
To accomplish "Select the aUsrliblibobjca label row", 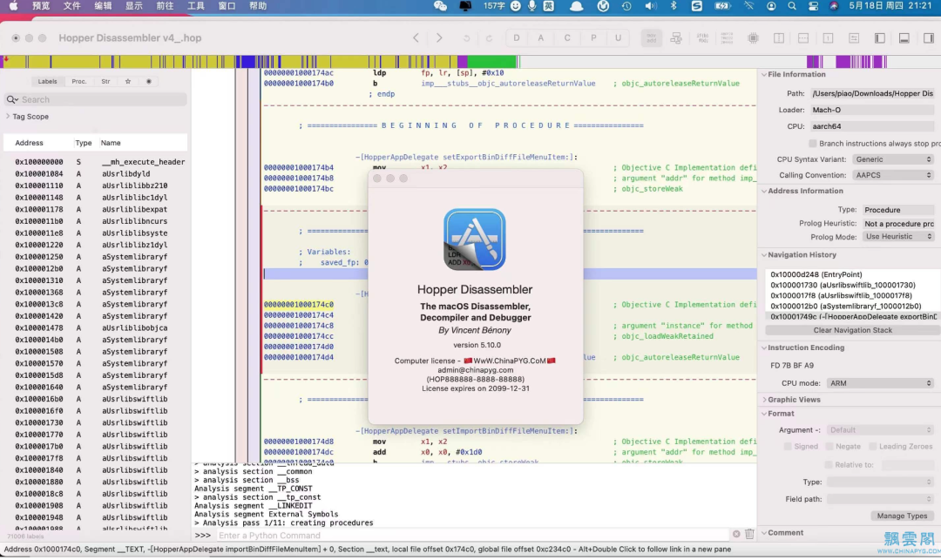I will tap(96, 328).
